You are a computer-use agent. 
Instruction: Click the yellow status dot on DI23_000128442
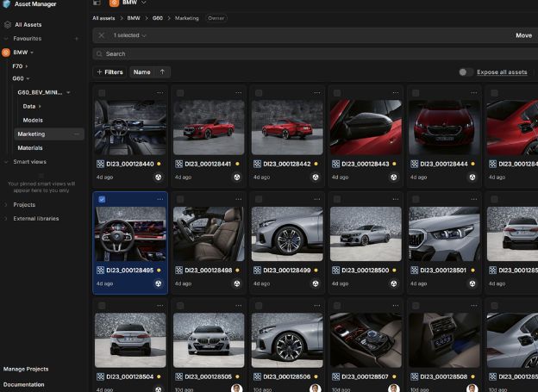(316, 164)
